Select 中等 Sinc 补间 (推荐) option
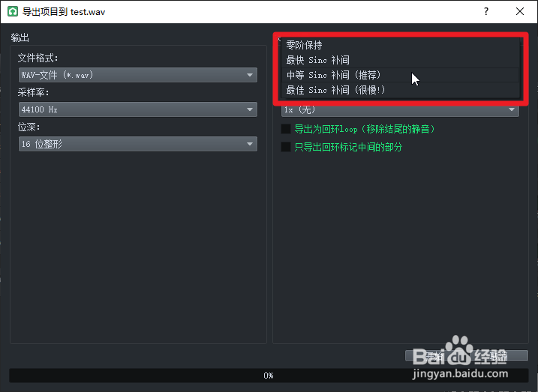 [400, 75]
